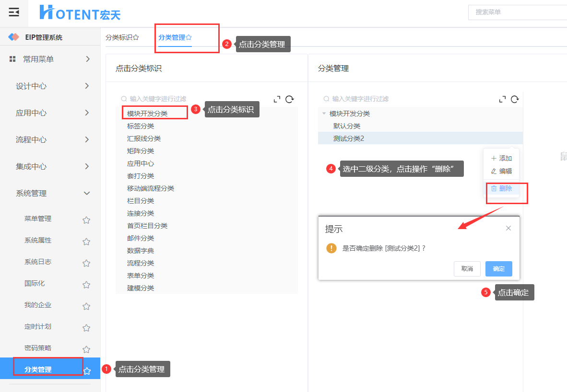Open 密码策略 in the sidebar

point(38,348)
